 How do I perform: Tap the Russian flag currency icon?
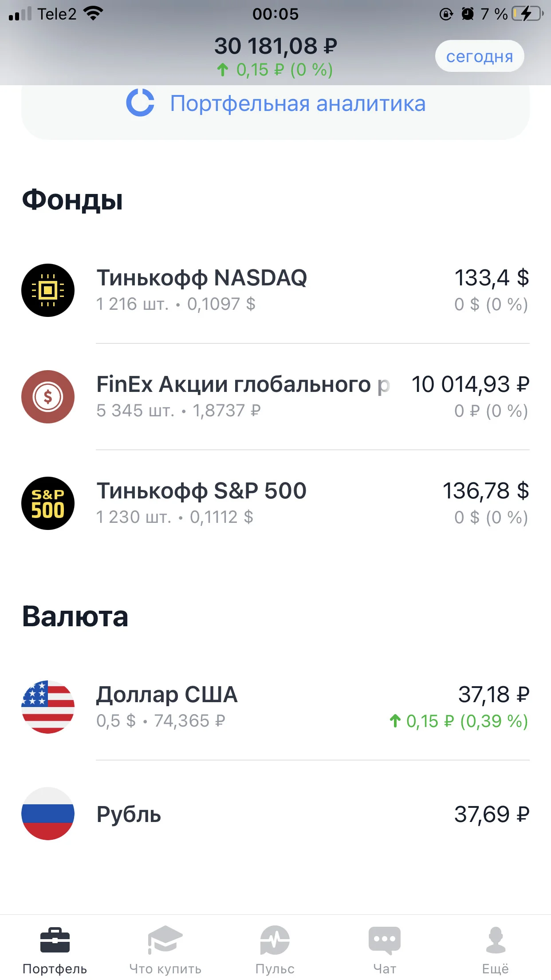click(x=48, y=814)
